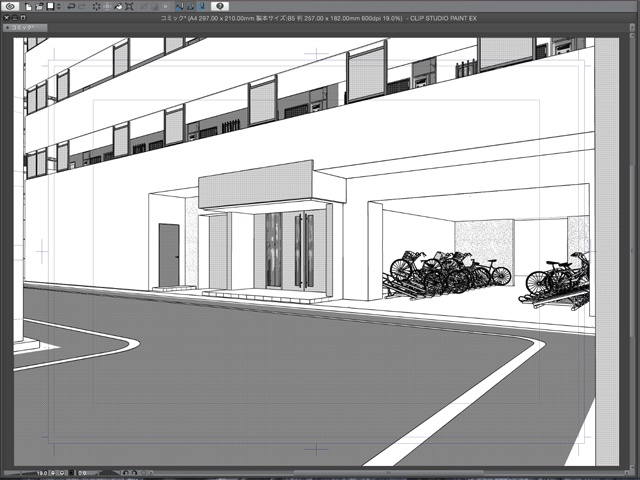The image size is (640, 480).
Task: Expand the save options arrows beside Save
Action: point(59,7)
